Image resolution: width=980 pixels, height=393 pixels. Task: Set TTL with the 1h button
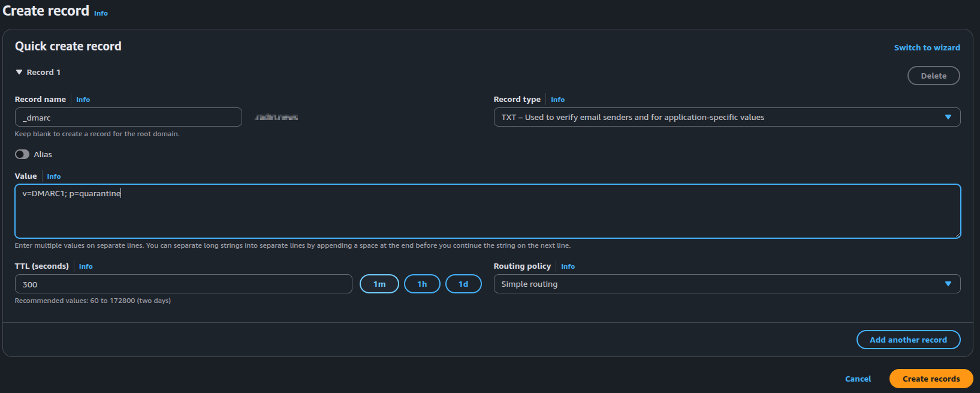coord(422,284)
